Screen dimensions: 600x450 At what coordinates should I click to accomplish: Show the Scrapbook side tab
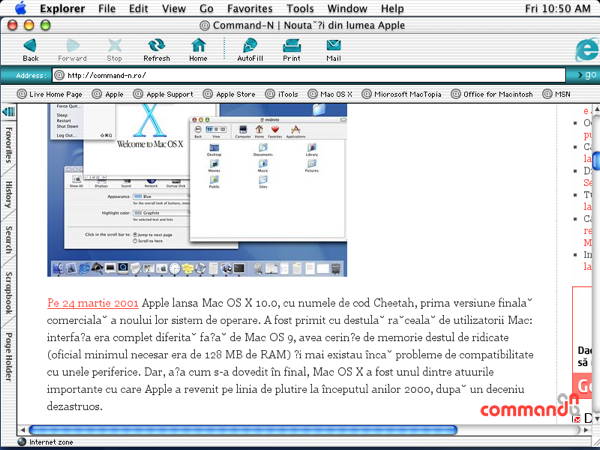pos(8,293)
